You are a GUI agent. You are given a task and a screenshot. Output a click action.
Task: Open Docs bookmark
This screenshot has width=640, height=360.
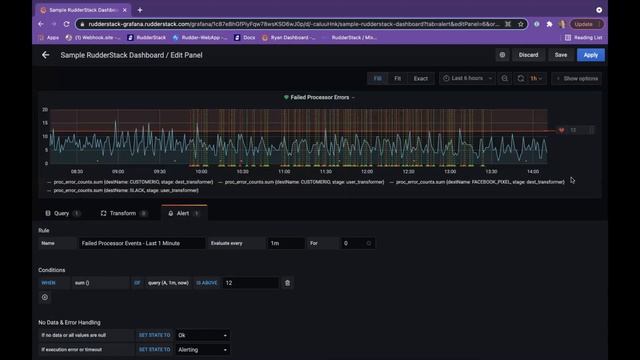pos(245,38)
